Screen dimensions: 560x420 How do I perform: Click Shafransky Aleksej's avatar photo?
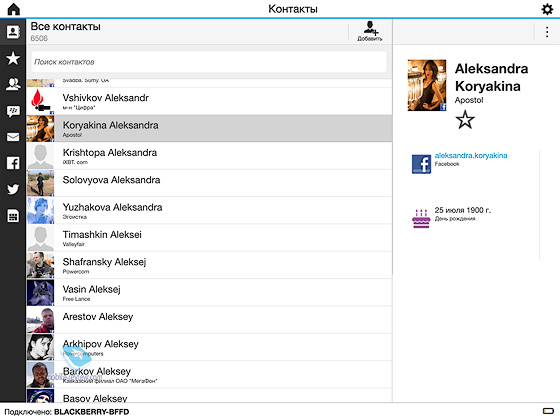(40, 265)
